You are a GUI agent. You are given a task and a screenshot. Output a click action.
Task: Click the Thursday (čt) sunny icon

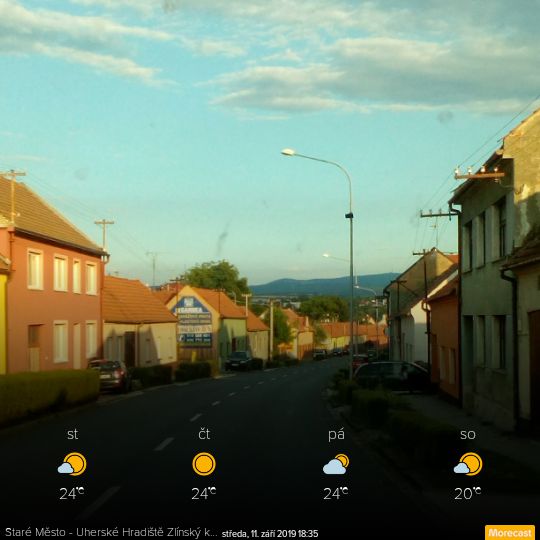204,464
